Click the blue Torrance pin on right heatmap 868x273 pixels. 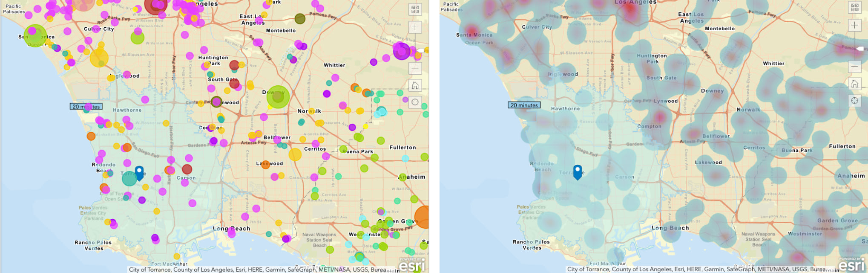coord(578,172)
